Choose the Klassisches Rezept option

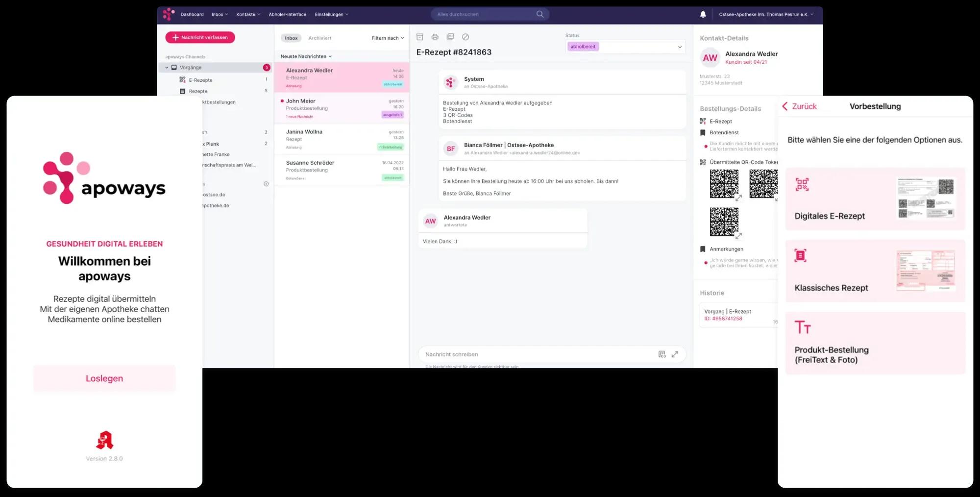875,271
